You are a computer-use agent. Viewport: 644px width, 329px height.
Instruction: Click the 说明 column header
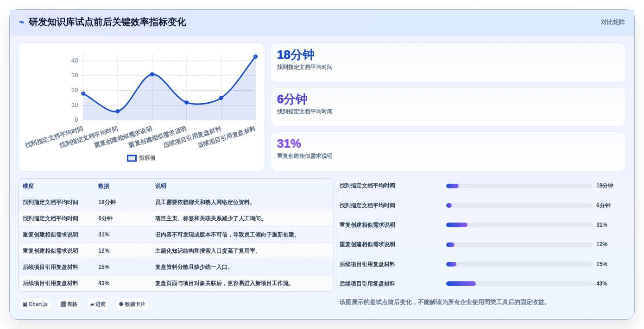pos(161,186)
